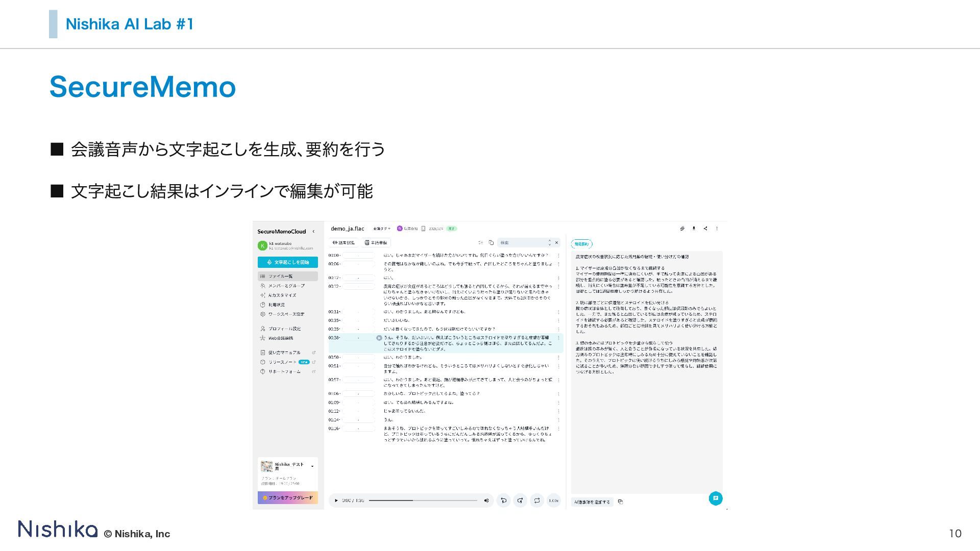Viewport: 980px width, 551px height.
Task: Play the highlighted 00:38 segment
Action: (379, 338)
